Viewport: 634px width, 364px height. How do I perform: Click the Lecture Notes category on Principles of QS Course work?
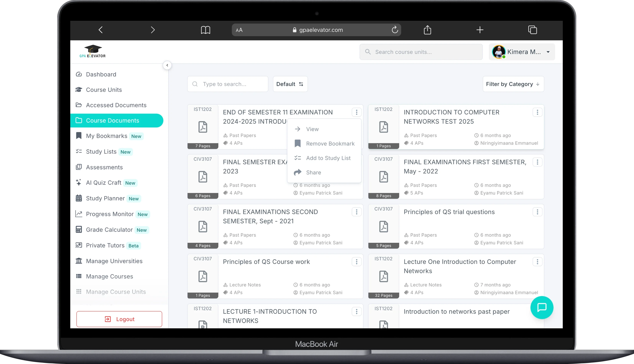click(x=245, y=285)
